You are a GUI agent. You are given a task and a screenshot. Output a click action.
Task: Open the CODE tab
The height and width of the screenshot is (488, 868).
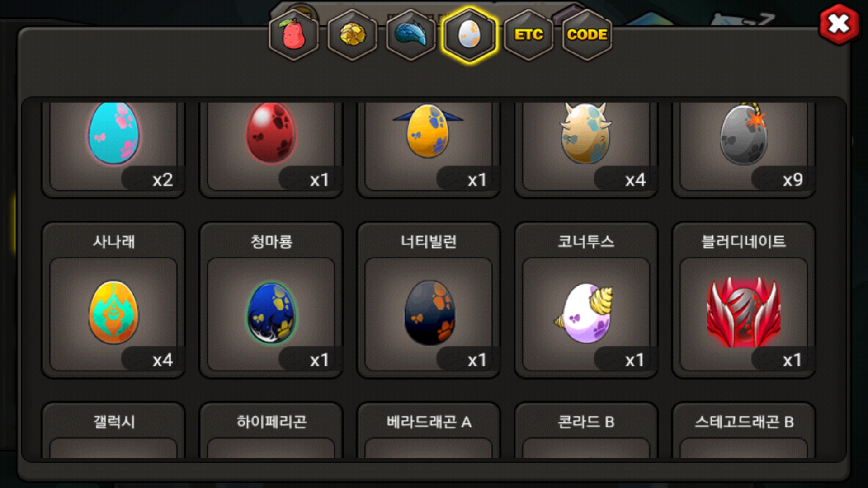[x=587, y=35]
